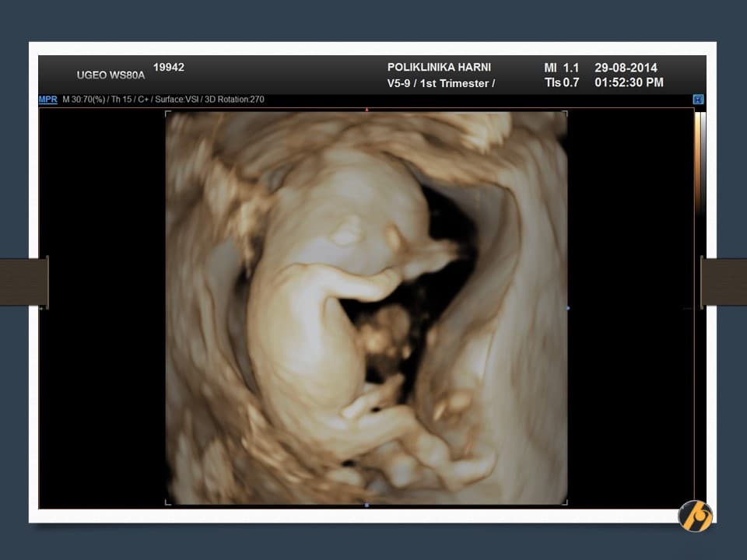The height and width of the screenshot is (560, 747).
Task: Click the bottom-left corner bracket of the ROI box
Action: [x=168, y=502]
